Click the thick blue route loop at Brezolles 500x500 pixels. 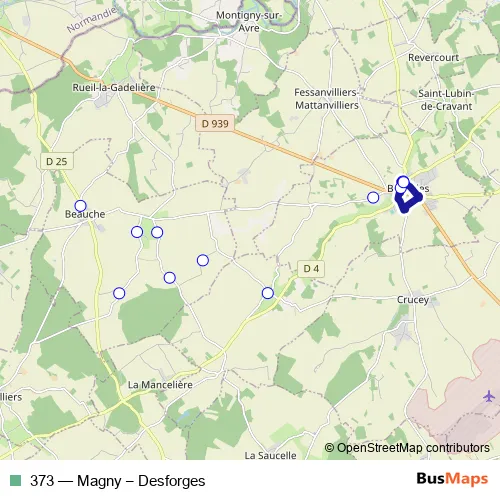pyautogui.click(x=409, y=197)
